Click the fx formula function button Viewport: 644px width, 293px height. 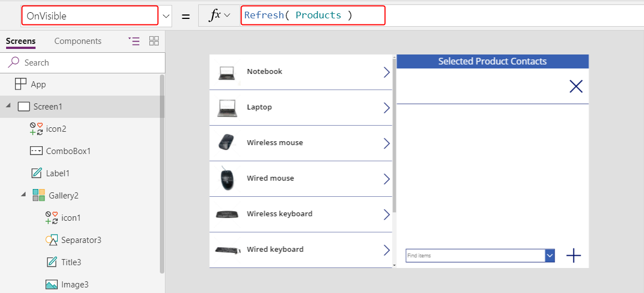click(x=219, y=16)
